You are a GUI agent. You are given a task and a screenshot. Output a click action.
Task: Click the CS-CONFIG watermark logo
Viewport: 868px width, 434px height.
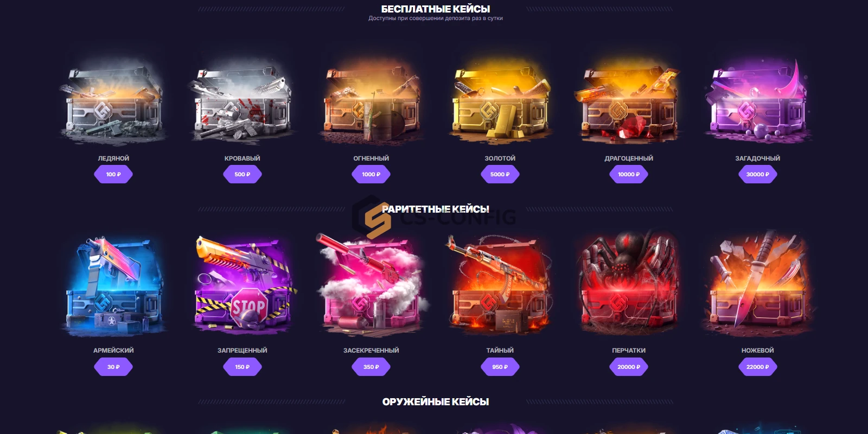click(434, 217)
